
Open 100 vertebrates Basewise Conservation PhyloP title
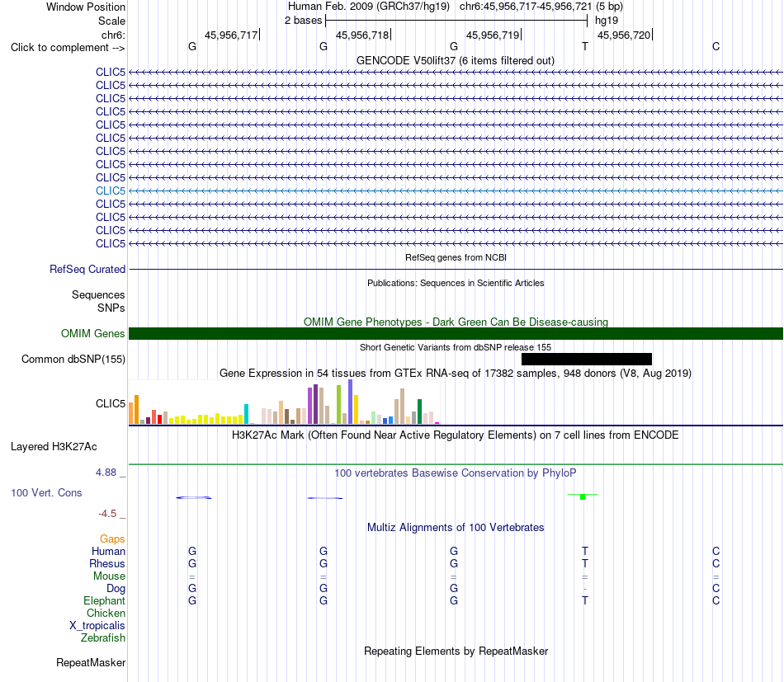pyautogui.click(x=455, y=473)
